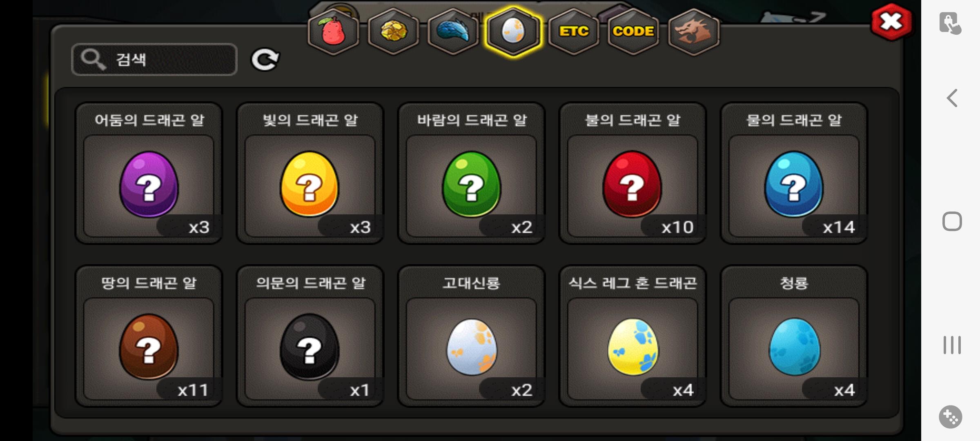The height and width of the screenshot is (441, 980).
Task: Switch to the gold nugget tab
Action: [x=394, y=32]
